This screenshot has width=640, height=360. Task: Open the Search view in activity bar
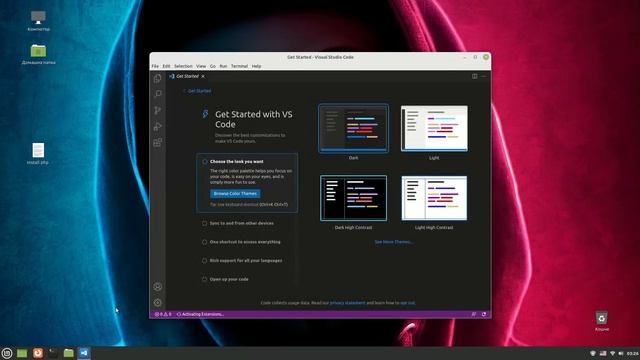pyautogui.click(x=158, y=94)
